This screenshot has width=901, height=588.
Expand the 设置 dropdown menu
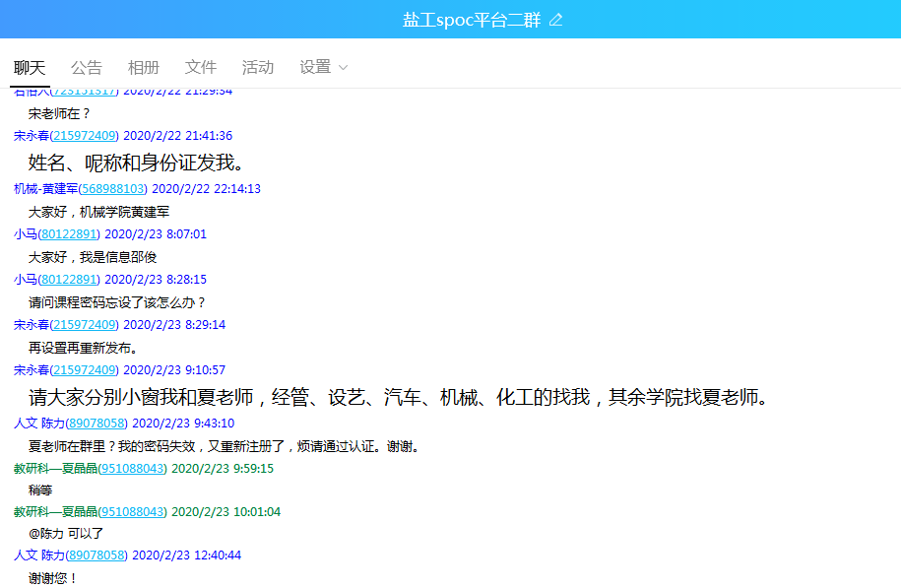[x=316, y=67]
